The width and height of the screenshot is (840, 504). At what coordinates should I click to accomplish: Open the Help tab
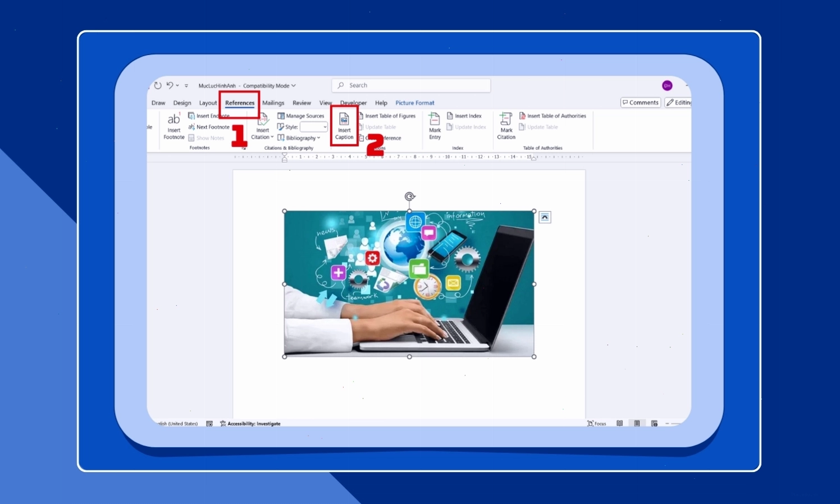[x=381, y=103]
